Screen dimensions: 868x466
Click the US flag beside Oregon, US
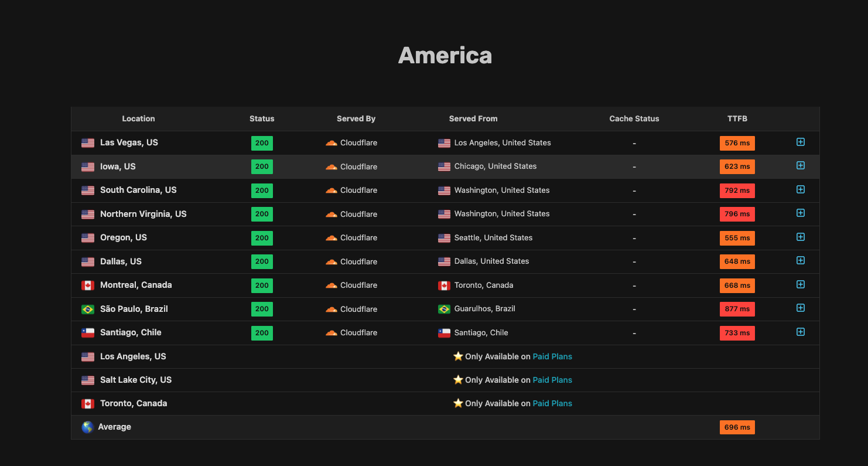88,238
